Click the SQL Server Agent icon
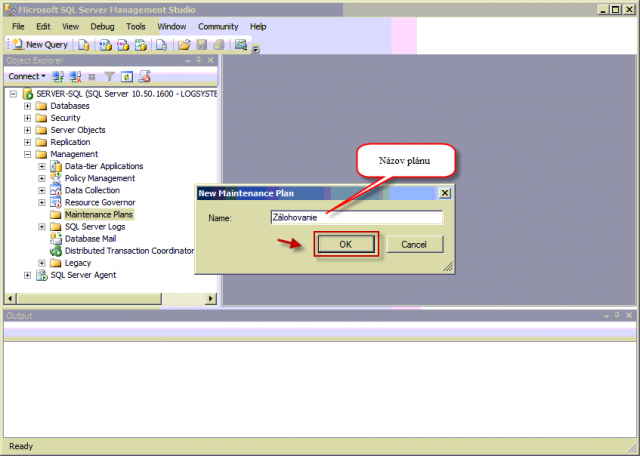Image resolution: width=640 pixels, height=456 pixels. click(x=42, y=275)
